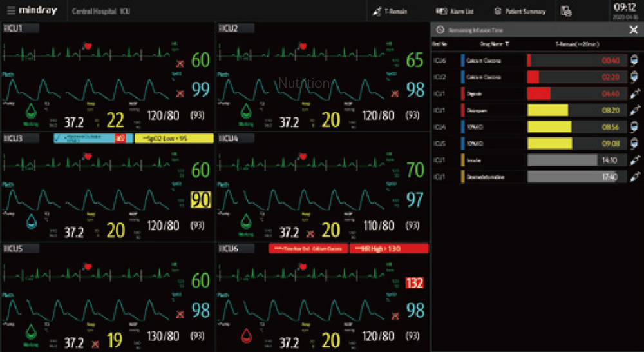Click the 08:20 yellow infusion progress bar
Viewport: 644px width, 352px height.
pyautogui.click(x=547, y=110)
